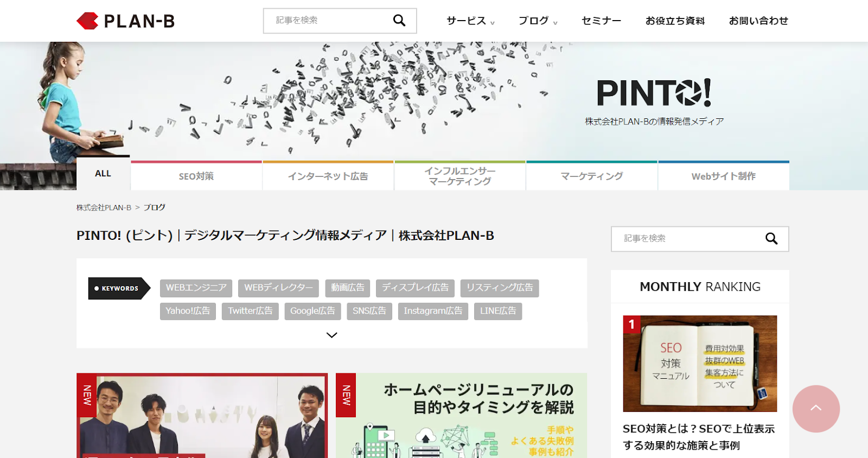
Task: Switch to the マーケティング tab
Action: (x=592, y=176)
